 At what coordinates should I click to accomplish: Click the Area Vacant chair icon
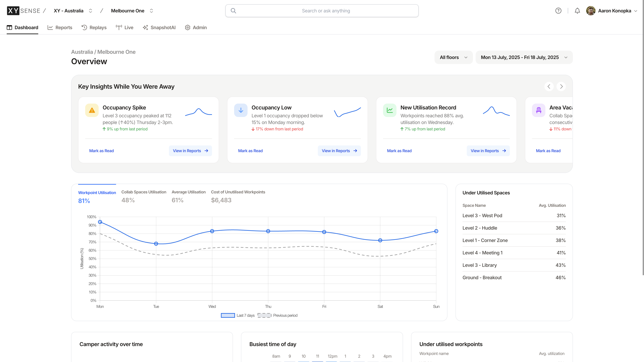click(x=539, y=110)
